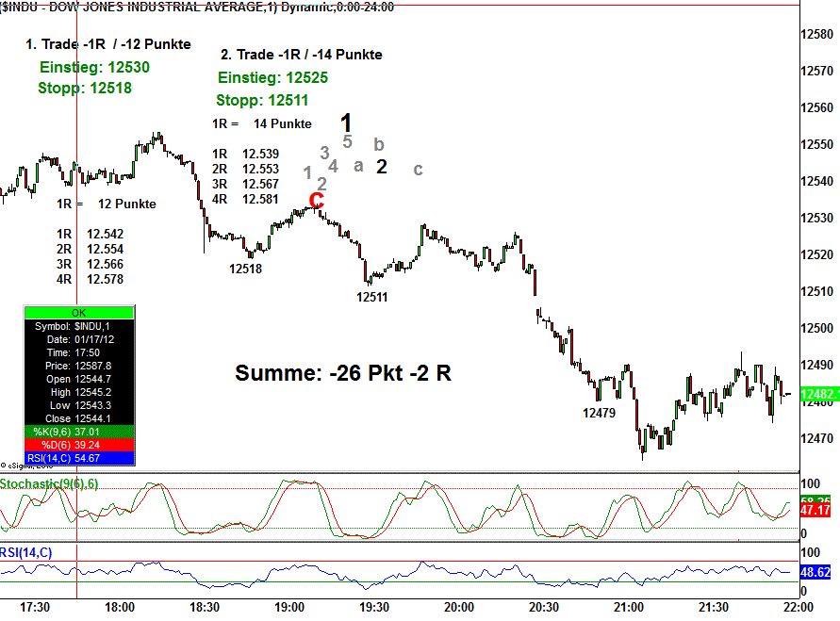
Task: Click the blue RSI value tag 48.62
Action: [817, 572]
